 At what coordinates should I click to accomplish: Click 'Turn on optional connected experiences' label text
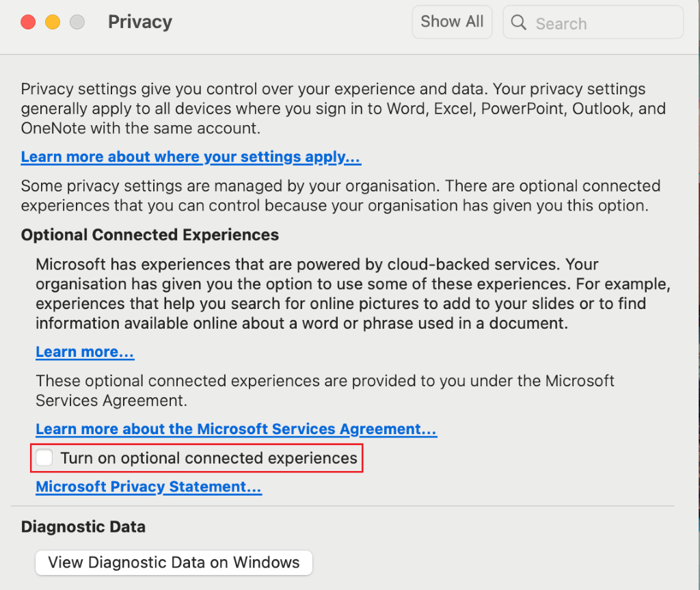click(208, 458)
